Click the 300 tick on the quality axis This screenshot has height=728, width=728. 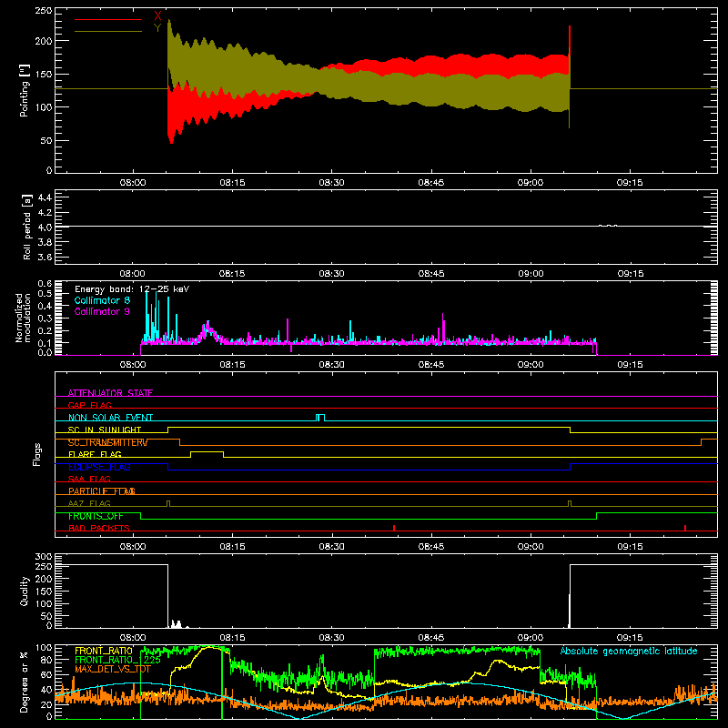pos(44,557)
